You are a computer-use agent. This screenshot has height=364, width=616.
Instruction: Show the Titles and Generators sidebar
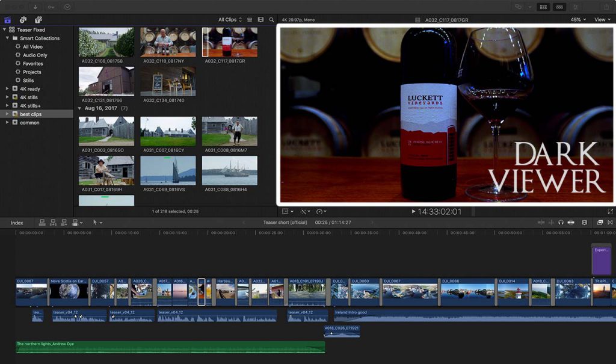tap(38, 20)
